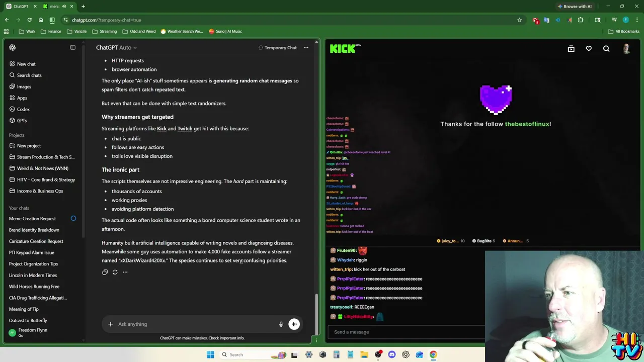Open more actions under the response
The width and height of the screenshot is (644, 362).
[x=125, y=272]
